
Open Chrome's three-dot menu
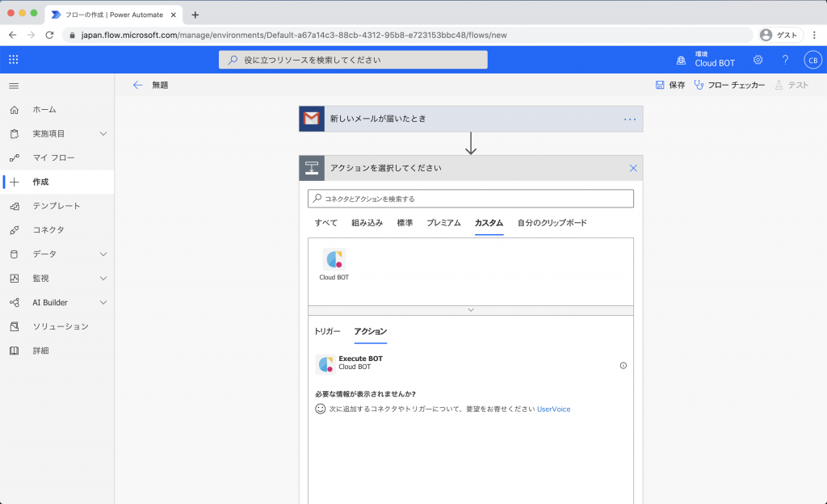coord(814,35)
